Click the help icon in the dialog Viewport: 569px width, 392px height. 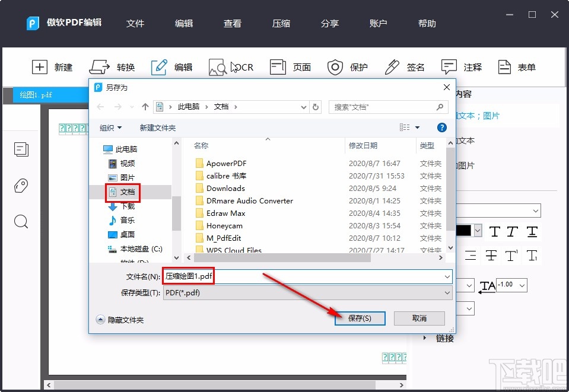point(442,127)
